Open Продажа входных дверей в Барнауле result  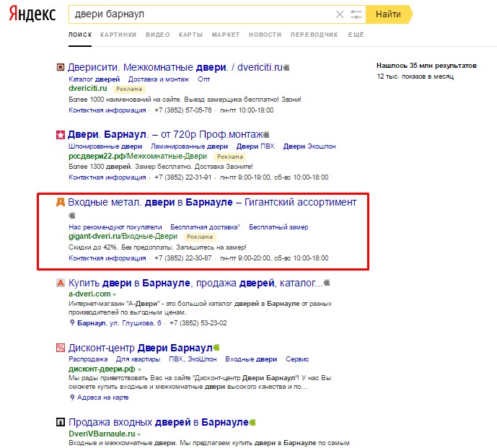click(x=159, y=422)
